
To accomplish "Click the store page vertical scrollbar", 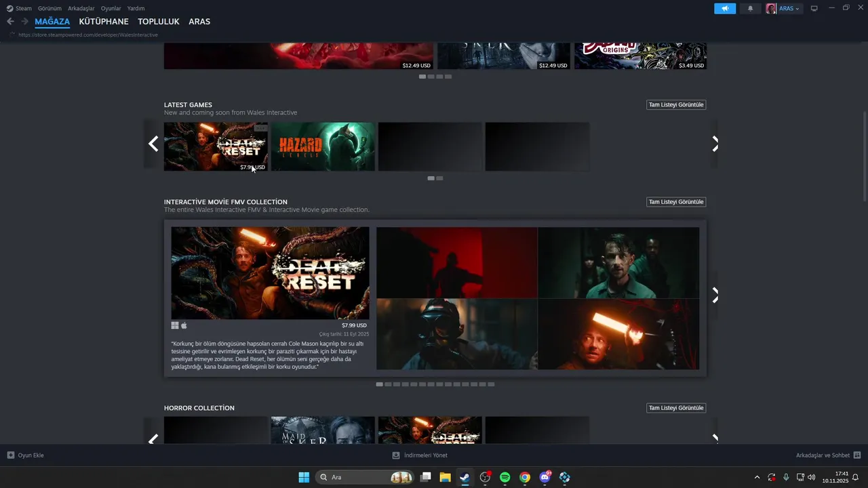I will tap(865, 156).
